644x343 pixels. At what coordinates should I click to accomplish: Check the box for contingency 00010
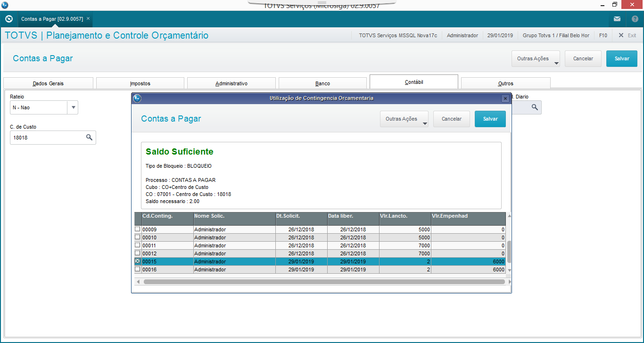point(138,237)
